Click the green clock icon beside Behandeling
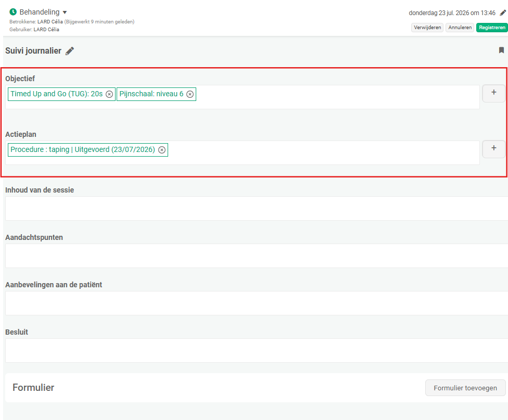Image resolution: width=508 pixels, height=420 pixels. (13, 12)
